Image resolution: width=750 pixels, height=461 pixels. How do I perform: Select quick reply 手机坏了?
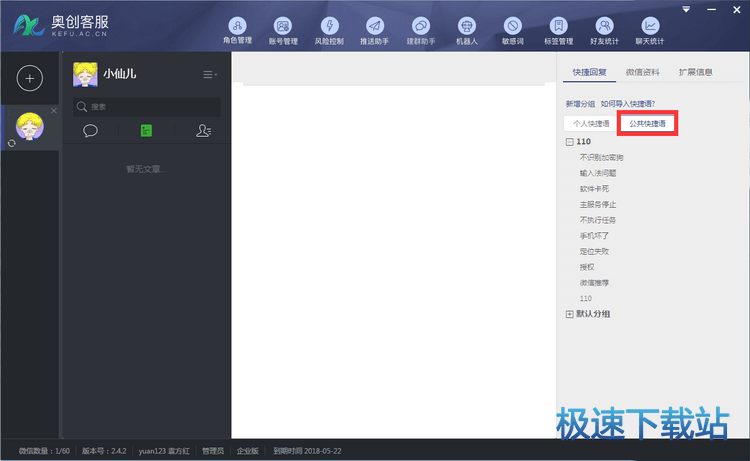[x=594, y=236]
